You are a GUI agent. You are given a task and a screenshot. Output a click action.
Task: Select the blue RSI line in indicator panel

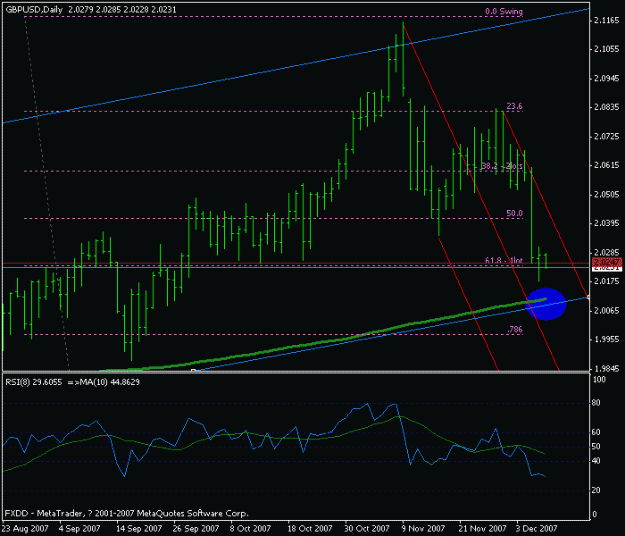click(274, 440)
